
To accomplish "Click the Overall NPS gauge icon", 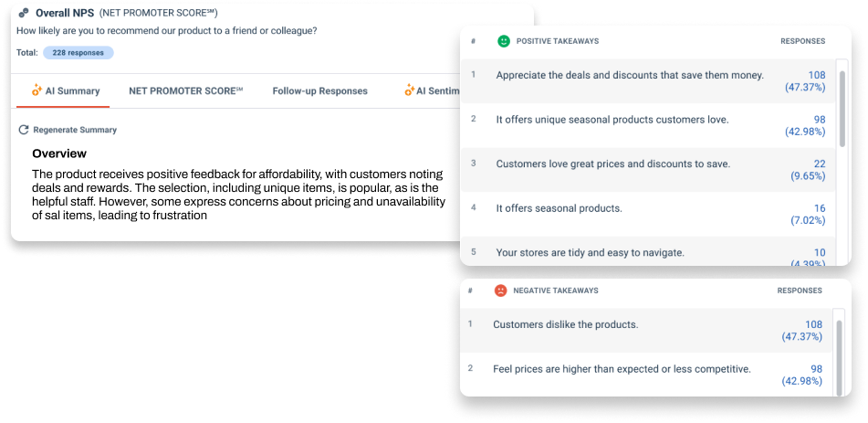I will 24,13.
